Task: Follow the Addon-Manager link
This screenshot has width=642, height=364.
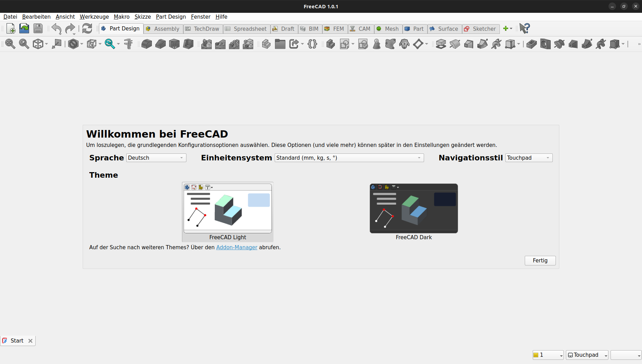Action: pos(237,248)
